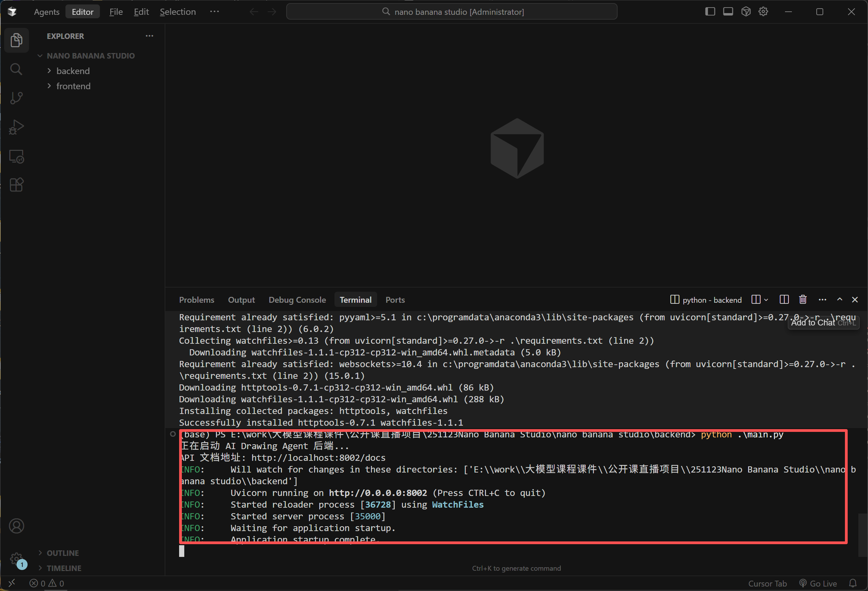Go back with the left arrow
Screen dimensions: 868x591
[254, 12]
